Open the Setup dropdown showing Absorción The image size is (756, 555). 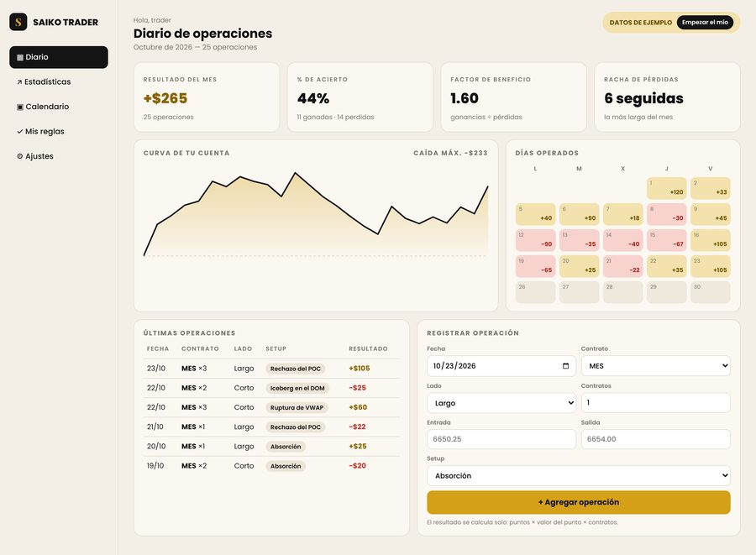click(x=579, y=475)
